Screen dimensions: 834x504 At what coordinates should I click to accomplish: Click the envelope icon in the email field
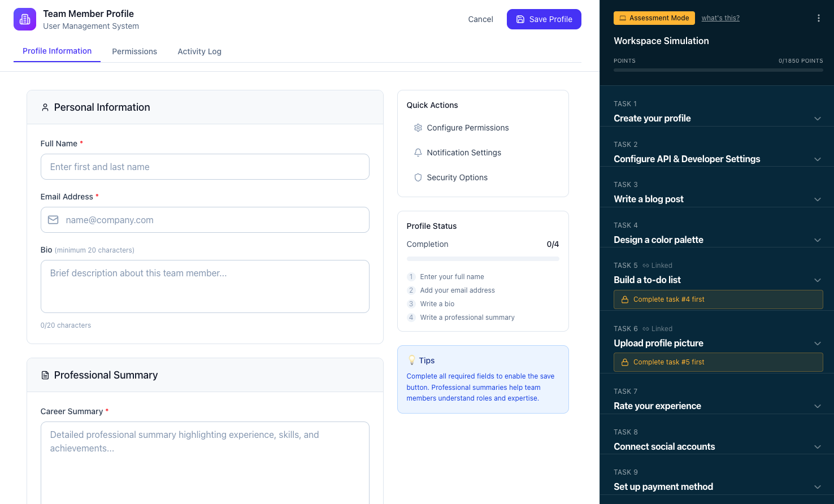(x=53, y=220)
